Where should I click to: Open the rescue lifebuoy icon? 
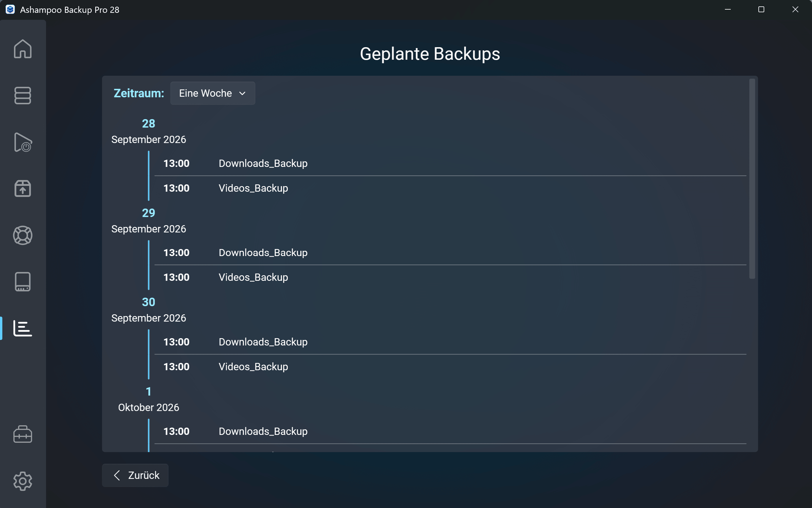click(x=22, y=235)
